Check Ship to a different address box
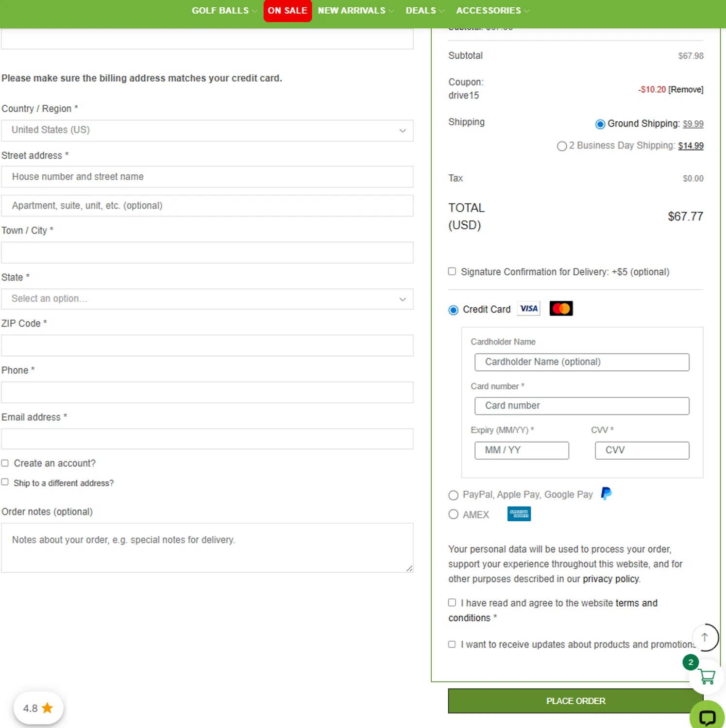 pyautogui.click(x=5, y=482)
